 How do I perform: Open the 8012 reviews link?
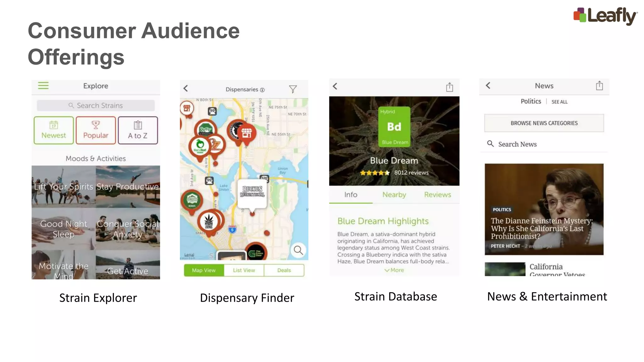[x=411, y=173]
